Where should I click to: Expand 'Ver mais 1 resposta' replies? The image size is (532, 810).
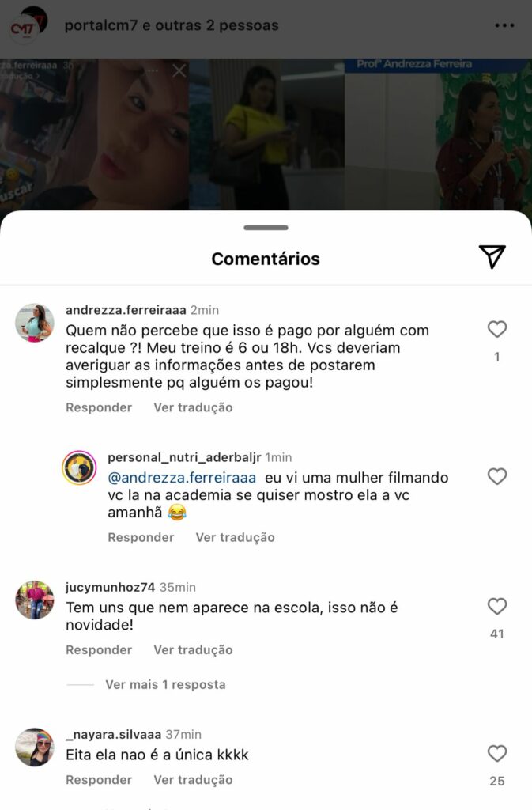pos(165,684)
